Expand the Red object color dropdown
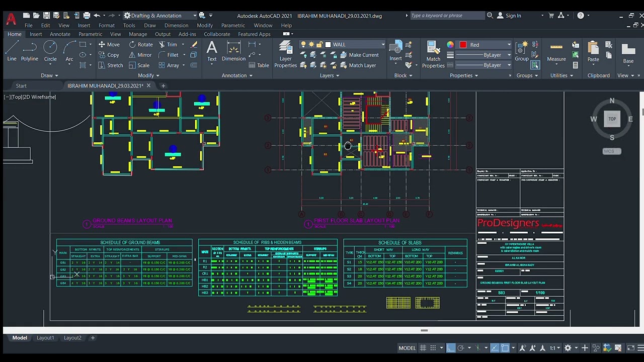Image resolution: width=644 pixels, height=362 pixels. click(x=485, y=45)
